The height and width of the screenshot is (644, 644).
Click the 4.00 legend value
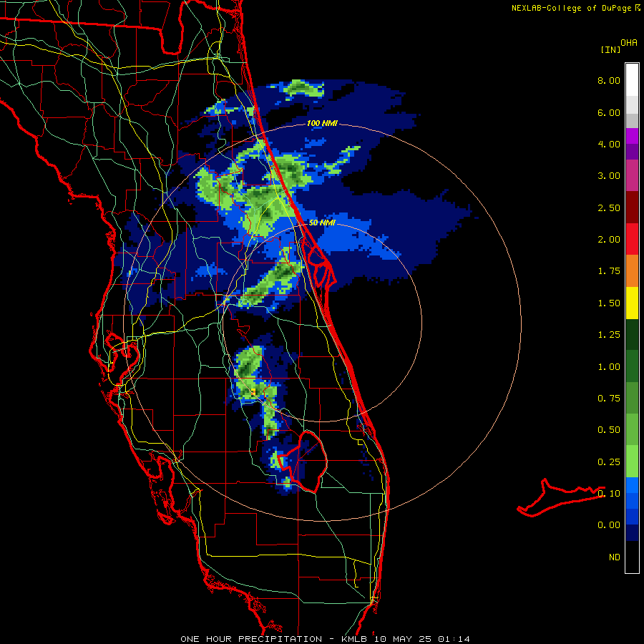pos(609,144)
